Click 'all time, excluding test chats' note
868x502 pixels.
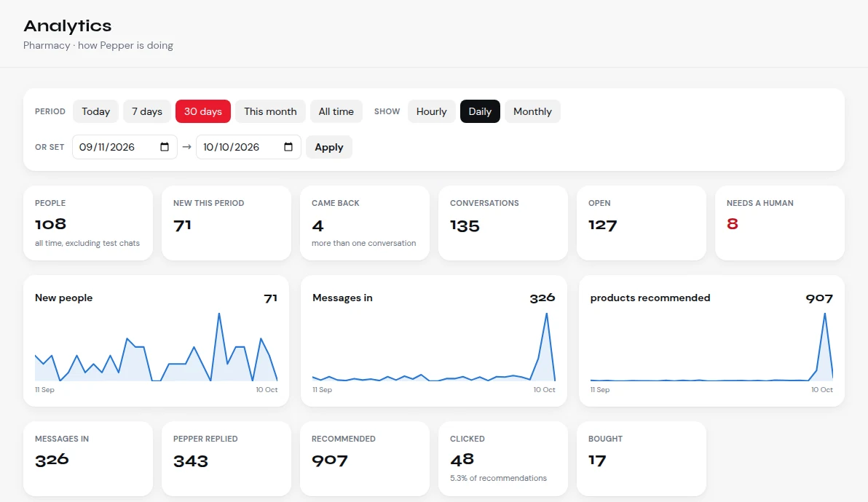pos(87,243)
